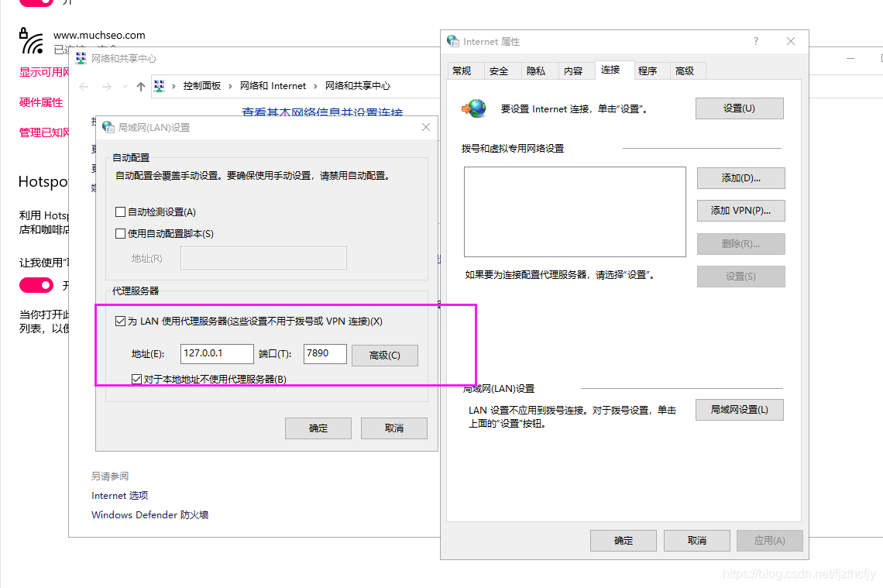This screenshot has width=883, height=588.
Task: Click the greyed 设置(S) button
Action: coord(741,277)
